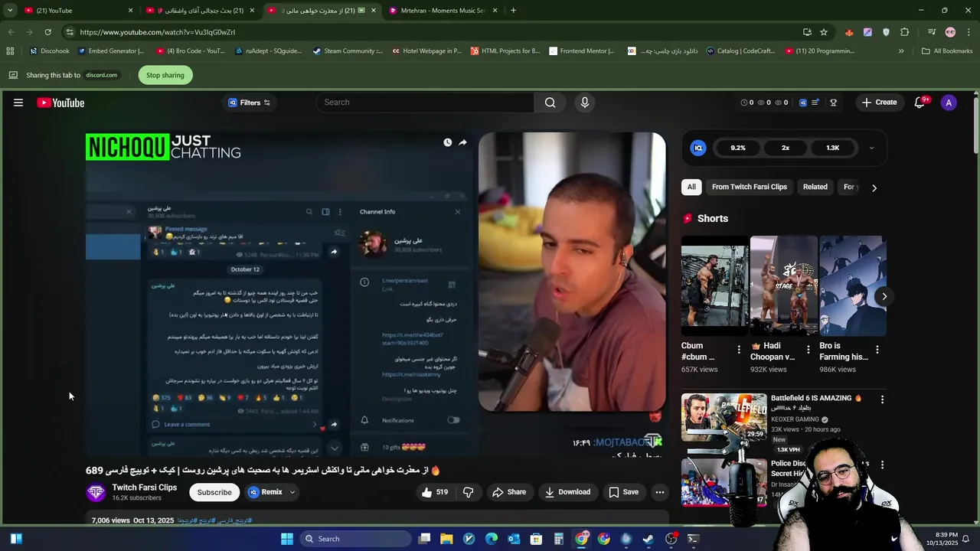Open Microsoft Edge from the taskbar
Image resolution: width=980 pixels, height=551 pixels.
coord(492,539)
